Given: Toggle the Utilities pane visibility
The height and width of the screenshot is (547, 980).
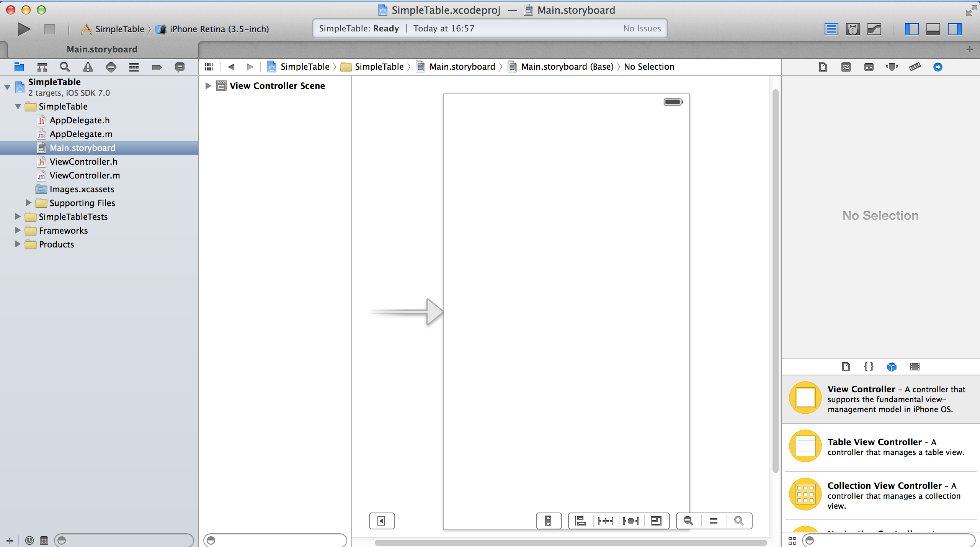Looking at the screenshot, I should click(954, 29).
